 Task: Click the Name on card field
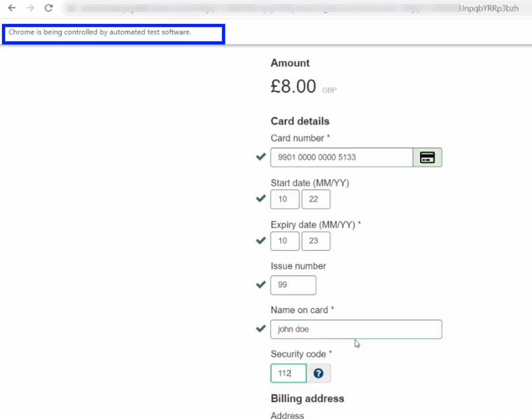click(356, 329)
